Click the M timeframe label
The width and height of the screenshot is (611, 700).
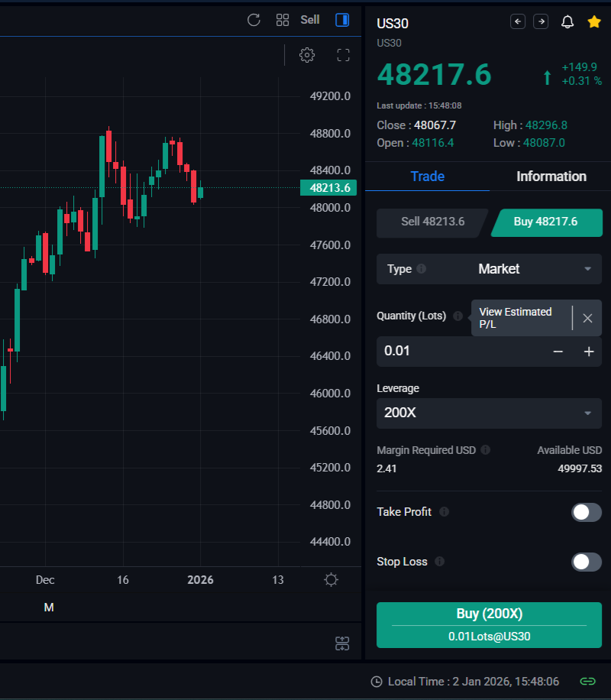point(49,607)
